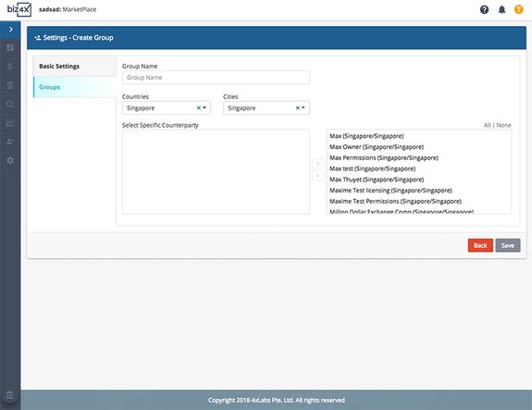The image size is (532, 410).
Task: Select Maxime Test Permissions (Singapore/Singapore)
Action: tap(395, 201)
